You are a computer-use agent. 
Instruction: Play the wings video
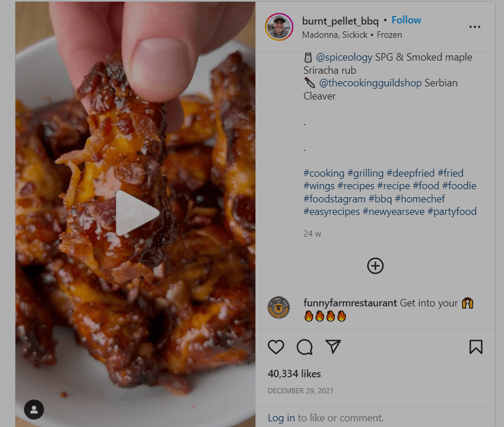[136, 212]
